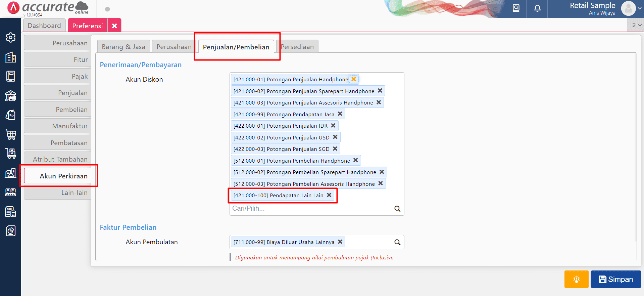The height and width of the screenshot is (296, 644).
Task: Open the settings gear in the sidebar
Action: [x=10, y=38]
